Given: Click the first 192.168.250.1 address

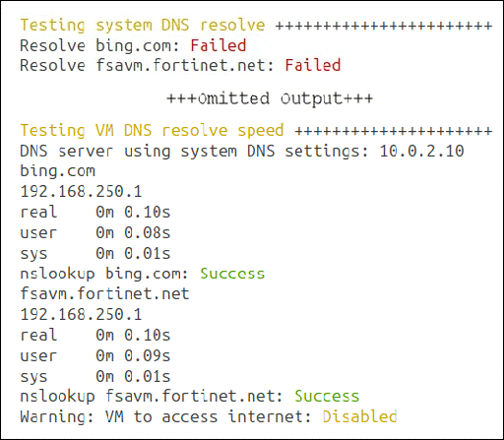Looking at the screenshot, I should [x=81, y=191].
